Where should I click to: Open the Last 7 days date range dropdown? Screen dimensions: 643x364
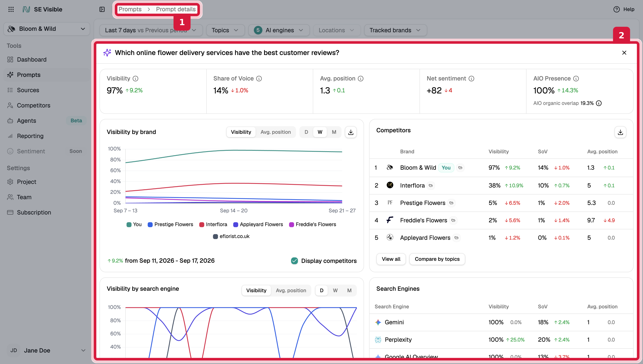[151, 30]
